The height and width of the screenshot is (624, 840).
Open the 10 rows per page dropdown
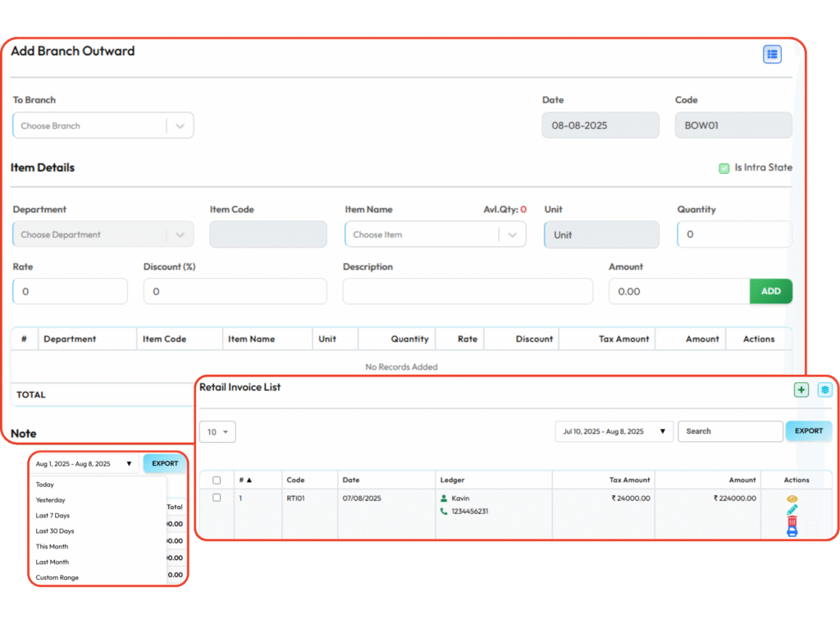[x=217, y=431]
